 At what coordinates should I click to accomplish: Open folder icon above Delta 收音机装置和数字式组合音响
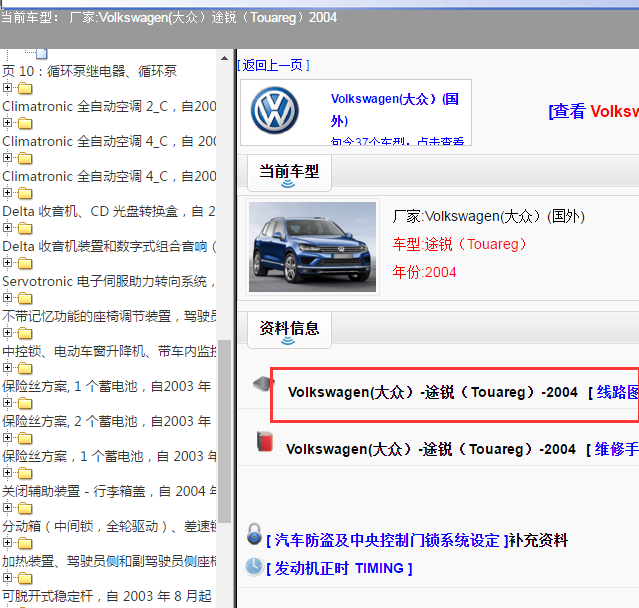[25, 229]
